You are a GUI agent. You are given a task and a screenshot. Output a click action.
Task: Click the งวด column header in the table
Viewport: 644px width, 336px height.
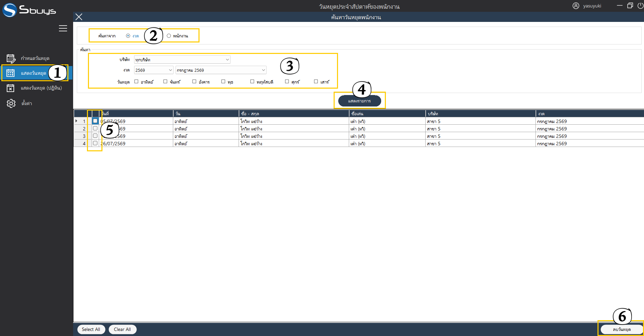tap(590, 114)
